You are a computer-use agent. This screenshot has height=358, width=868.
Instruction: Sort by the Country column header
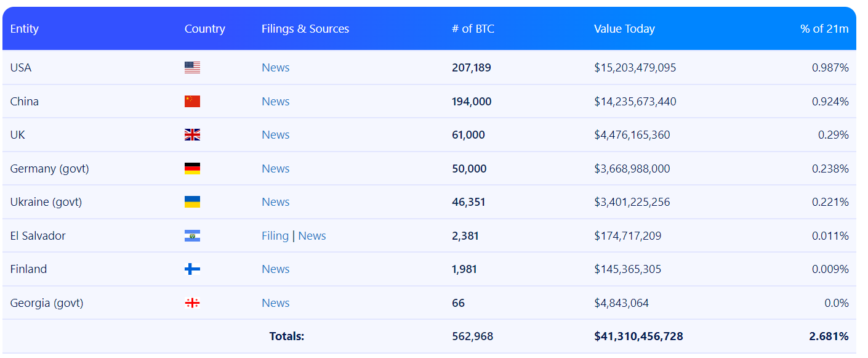point(205,29)
